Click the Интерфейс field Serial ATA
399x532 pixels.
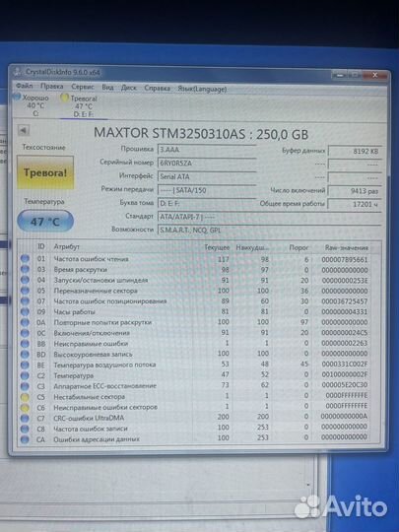point(207,176)
